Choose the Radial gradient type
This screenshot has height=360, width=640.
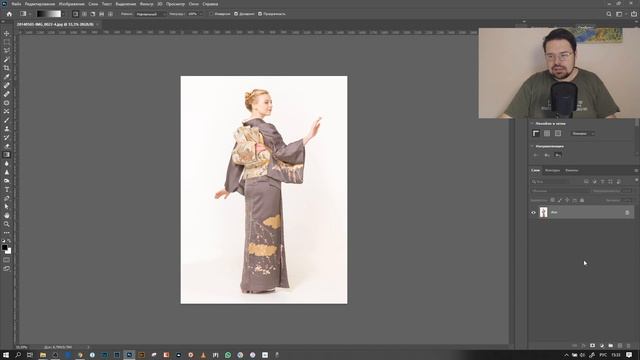(x=84, y=14)
